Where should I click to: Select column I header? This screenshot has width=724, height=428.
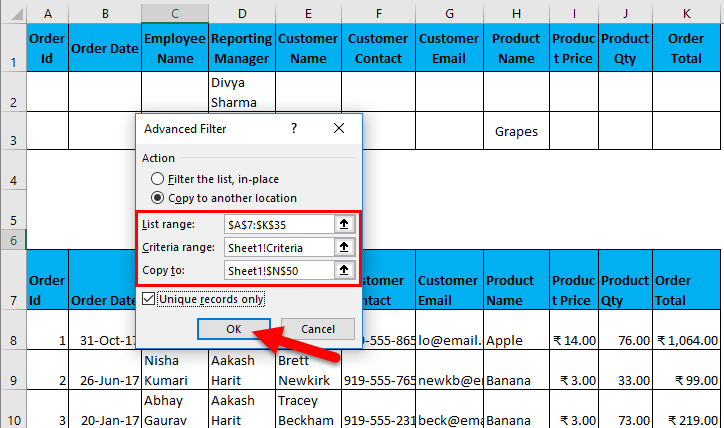click(574, 14)
